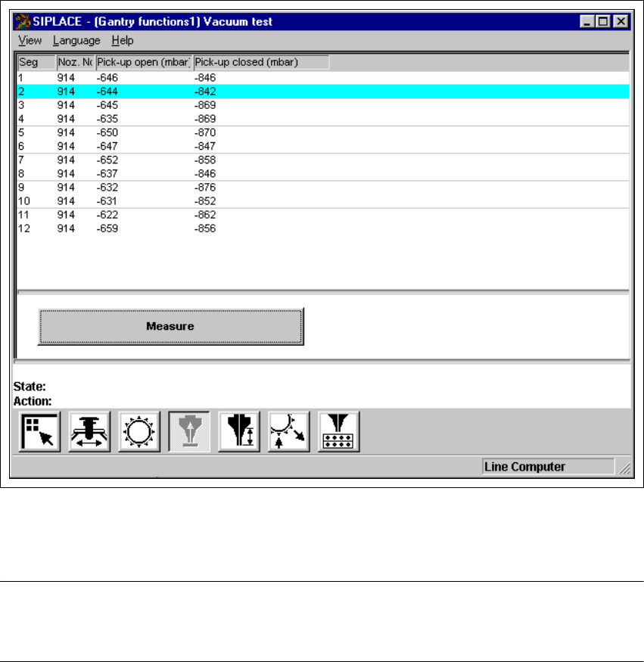644x662 pixels.
Task: Click the nozzle horizontal-move arrows icon
Action: (x=89, y=431)
